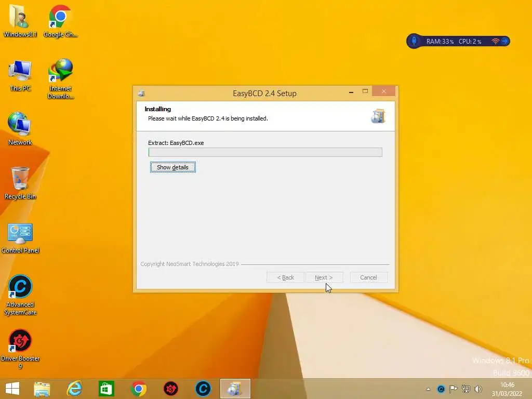
Task: Click the installer box icon in the header
Action: click(378, 116)
